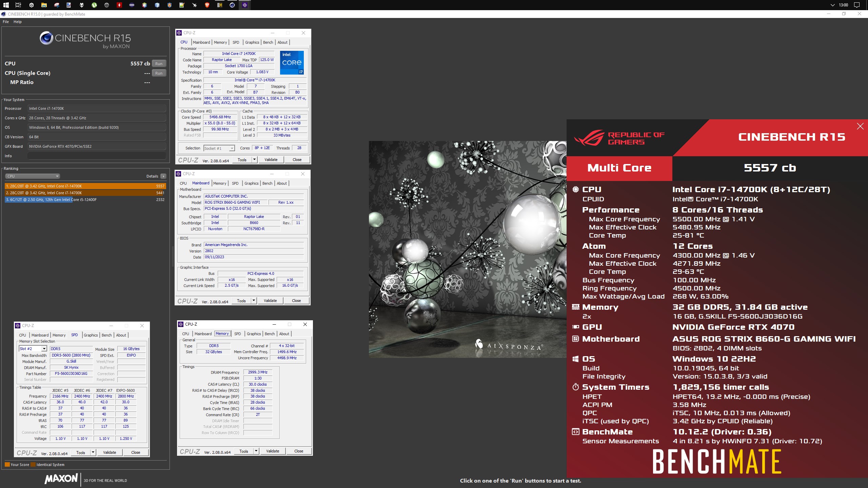
Task: Close the ROG BenchMate result panel
Action: 860,126
